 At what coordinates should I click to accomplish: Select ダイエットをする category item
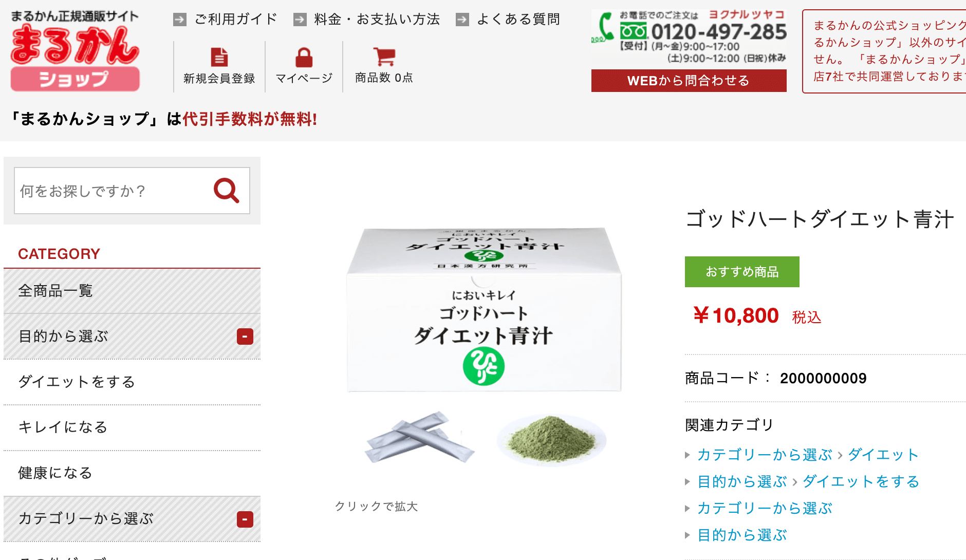(x=132, y=382)
